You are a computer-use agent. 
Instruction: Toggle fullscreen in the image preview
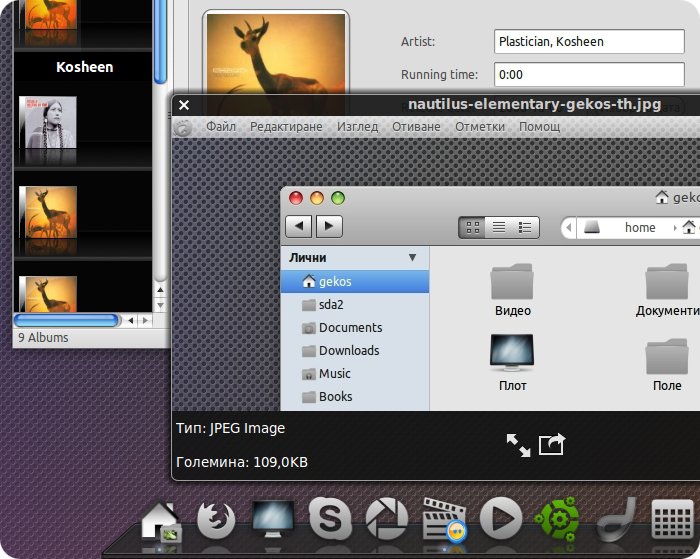[518, 445]
